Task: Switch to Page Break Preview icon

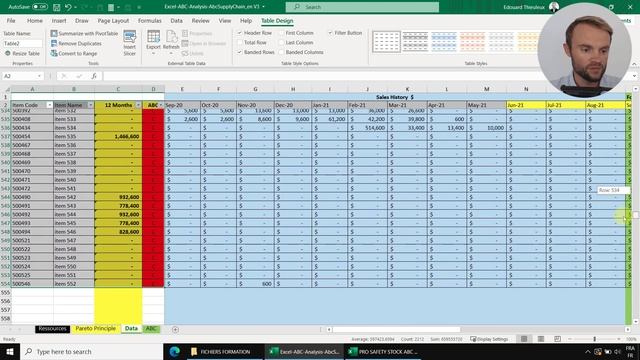Action: pos(557,339)
